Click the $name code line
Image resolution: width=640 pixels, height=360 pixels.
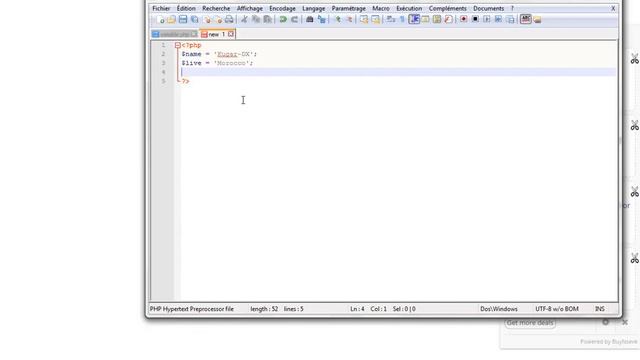pos(219,54)
